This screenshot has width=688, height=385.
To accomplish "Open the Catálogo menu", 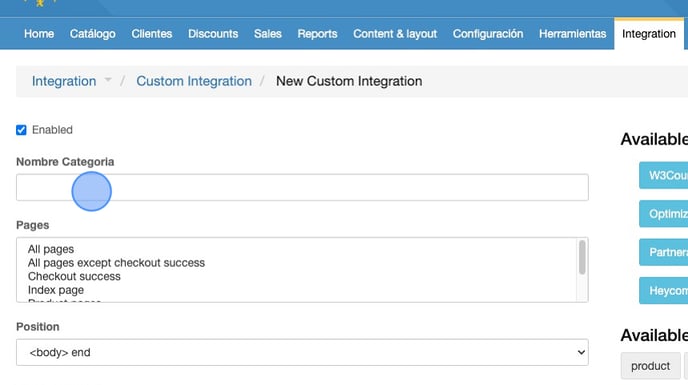I will pos(93,34).
